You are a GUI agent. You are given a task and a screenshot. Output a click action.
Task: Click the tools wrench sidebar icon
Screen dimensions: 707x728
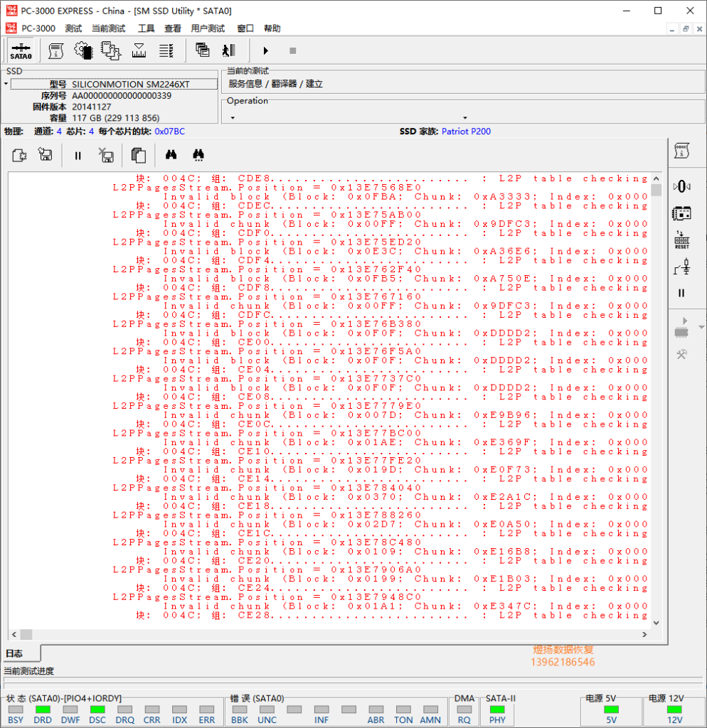[x=681, y=355]
